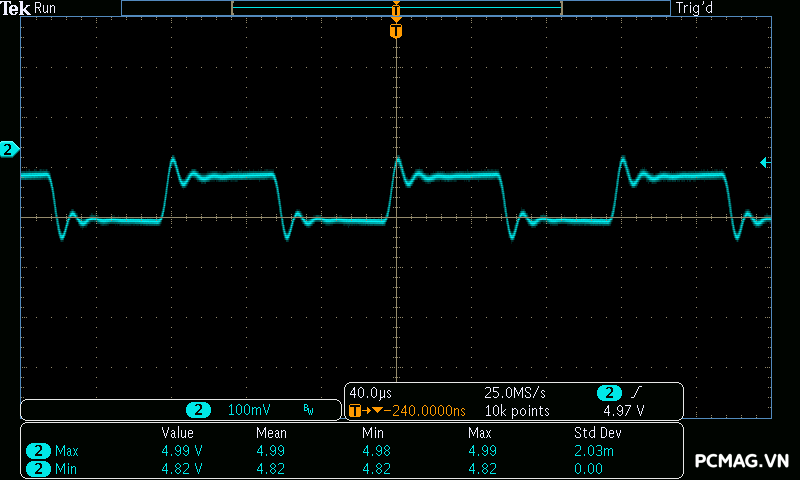
Task: Click the bandwidth limit BW icon
Action: pyautogui.click(x=308, y=410)
